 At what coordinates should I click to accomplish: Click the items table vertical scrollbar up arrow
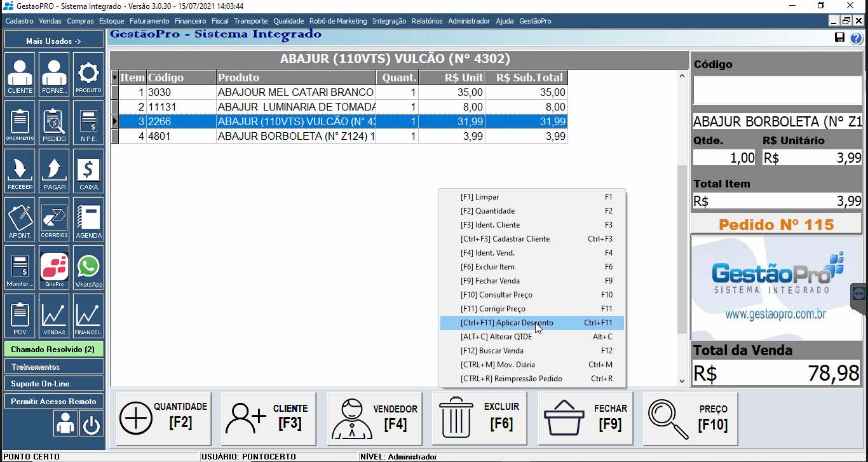coord(683,76)
